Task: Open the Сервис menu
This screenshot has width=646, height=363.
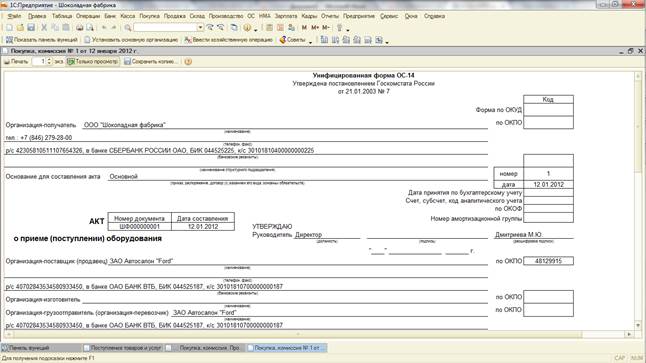Action: pos(389,16)
